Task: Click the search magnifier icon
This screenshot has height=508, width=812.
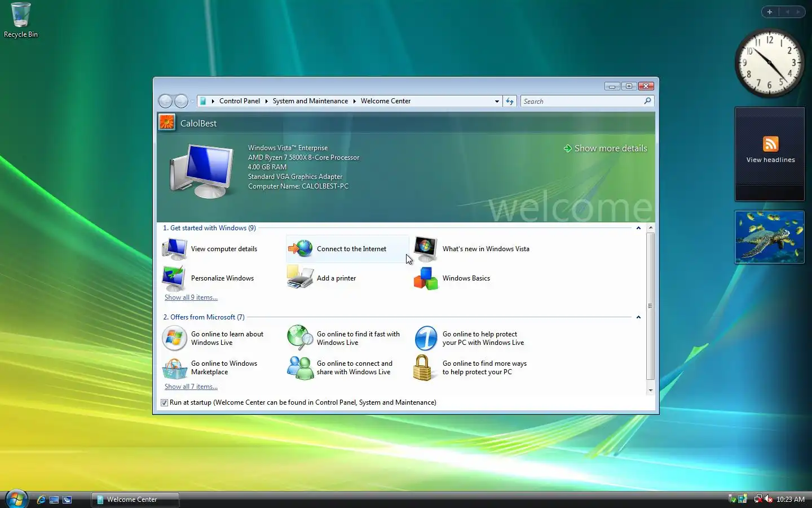Action: [x=647, y=101]
